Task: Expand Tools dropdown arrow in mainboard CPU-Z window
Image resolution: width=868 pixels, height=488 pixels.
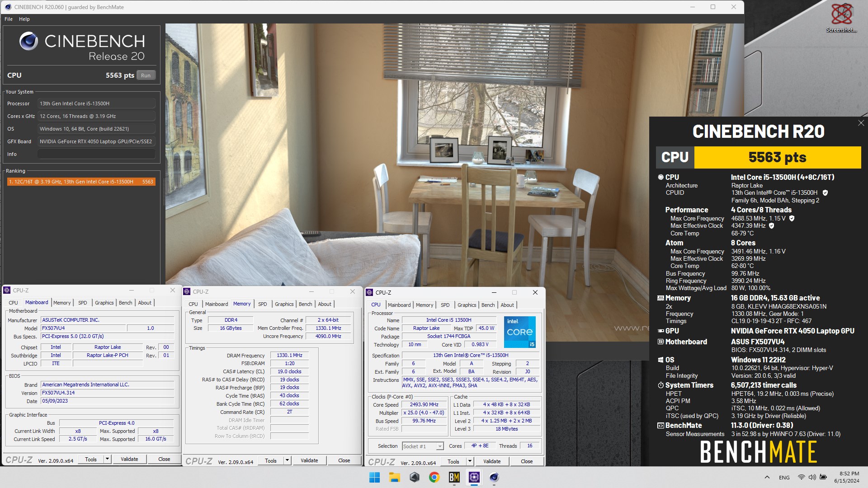Action: tap(107, 459)
